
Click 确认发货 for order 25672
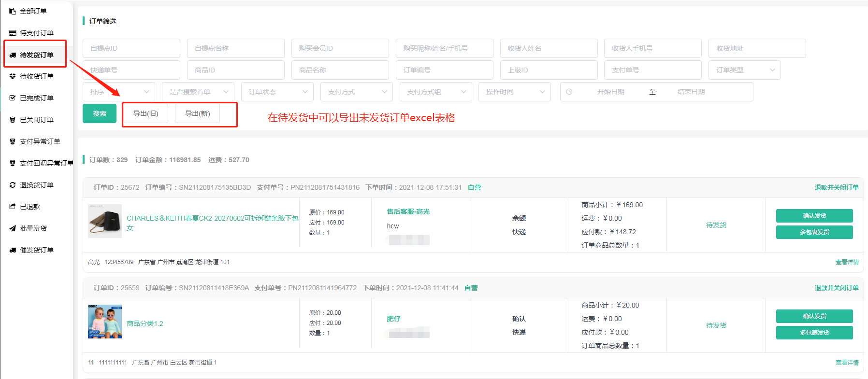814,216
